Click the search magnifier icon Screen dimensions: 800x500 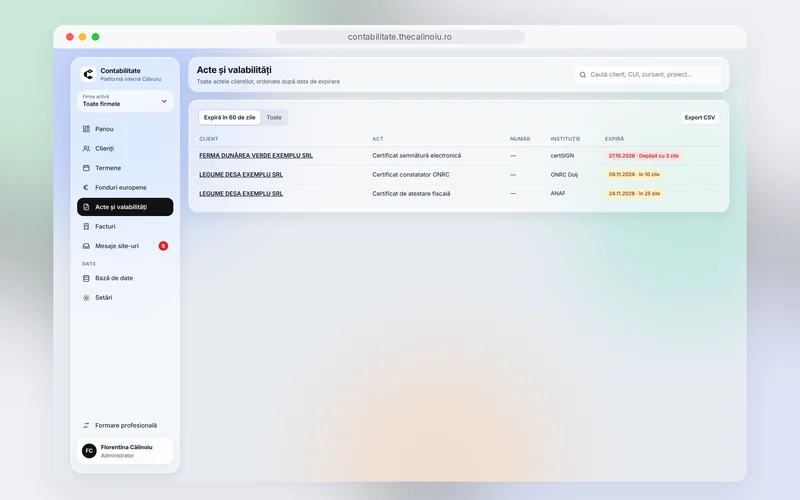coord(583,74)
